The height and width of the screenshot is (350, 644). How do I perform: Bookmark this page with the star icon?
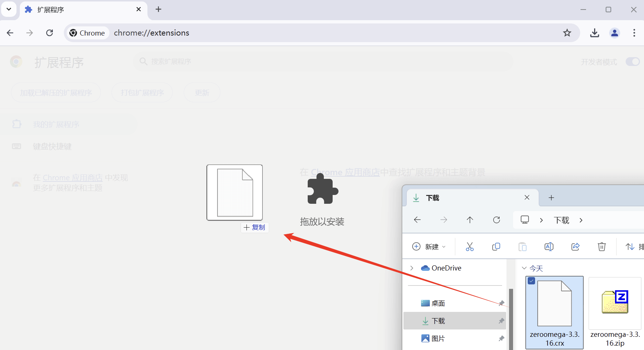(x=567, y=33)
